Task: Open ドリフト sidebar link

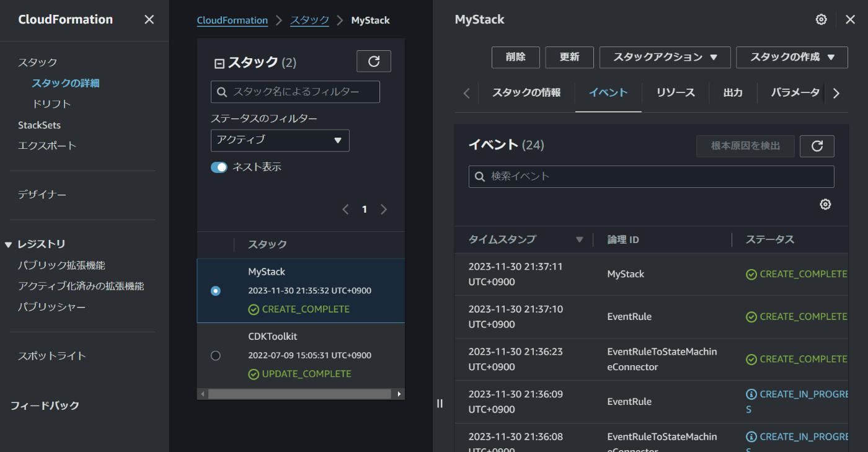Action: pyautogui.click(x=51, y=104)
